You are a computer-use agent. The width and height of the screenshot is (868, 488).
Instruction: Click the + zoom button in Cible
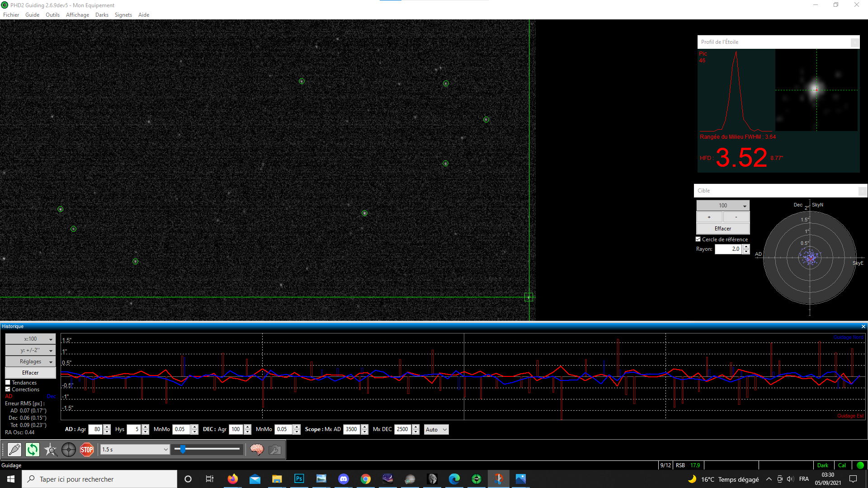709,217
